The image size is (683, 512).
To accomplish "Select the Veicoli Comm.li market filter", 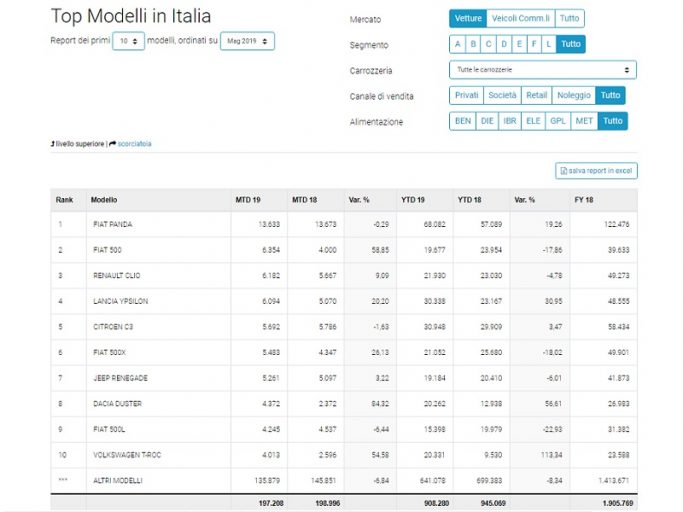I will pos(521,18).
